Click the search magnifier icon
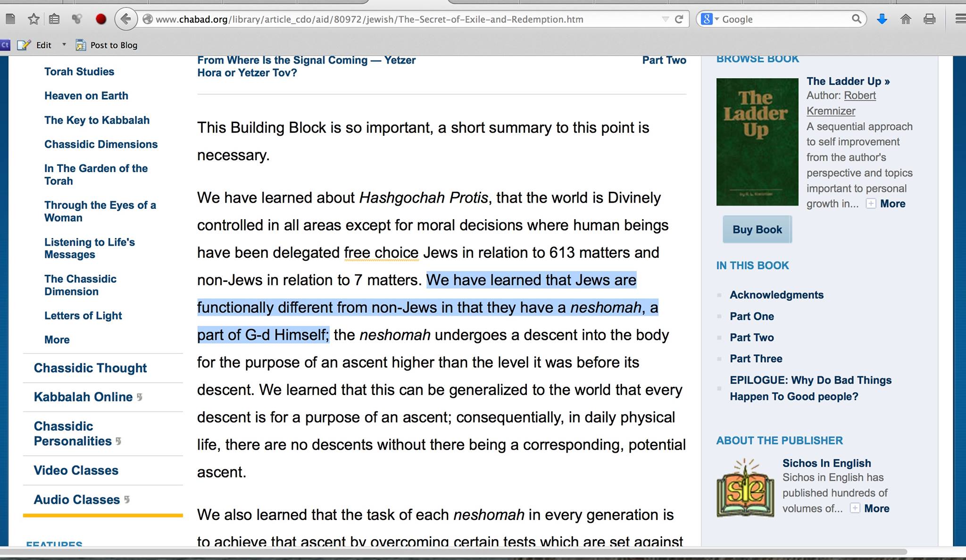966x560 pixels. click(856, 19)
